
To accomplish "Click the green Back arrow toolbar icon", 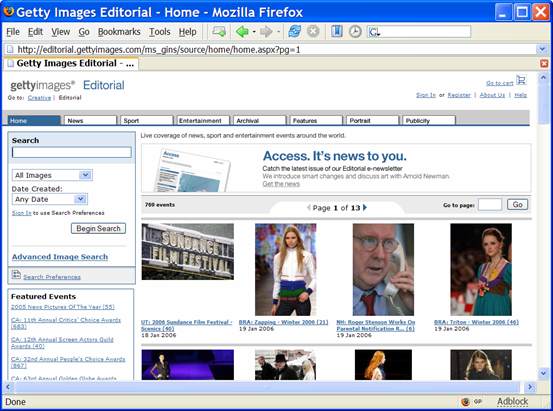I will [x=242, y=32].
